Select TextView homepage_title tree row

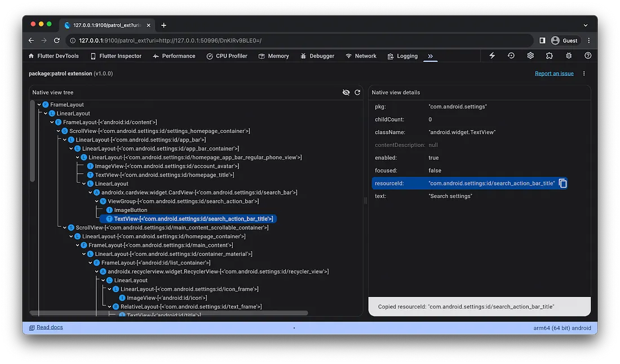pyautogui.click(x=161, y=175)
